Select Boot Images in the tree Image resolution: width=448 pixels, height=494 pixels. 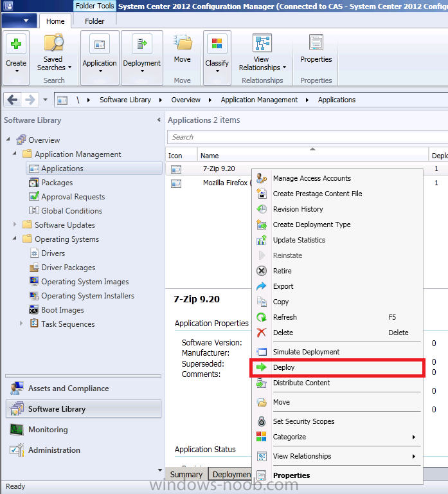(62, 310)
